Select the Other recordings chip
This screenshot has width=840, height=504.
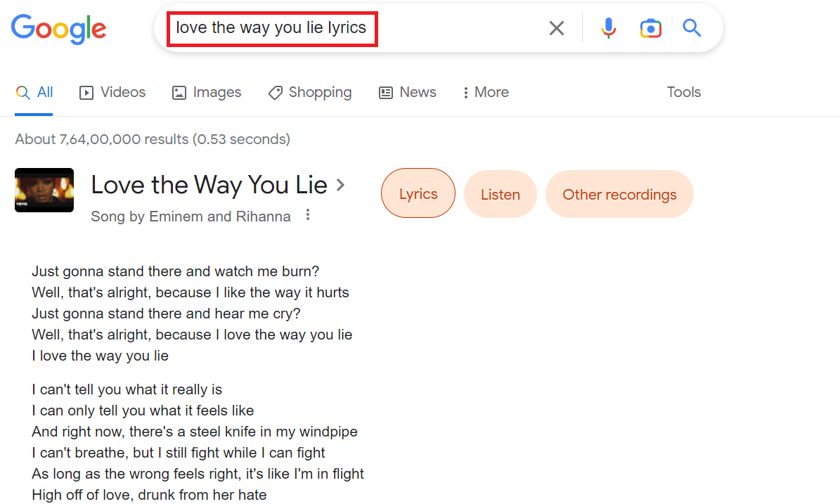(619, 193)
